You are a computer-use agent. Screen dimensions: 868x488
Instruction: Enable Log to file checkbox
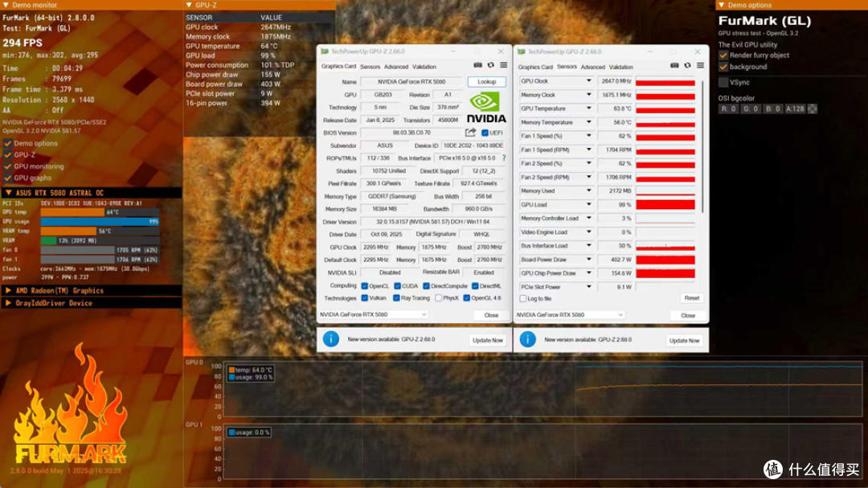click(x=523, y=298)
